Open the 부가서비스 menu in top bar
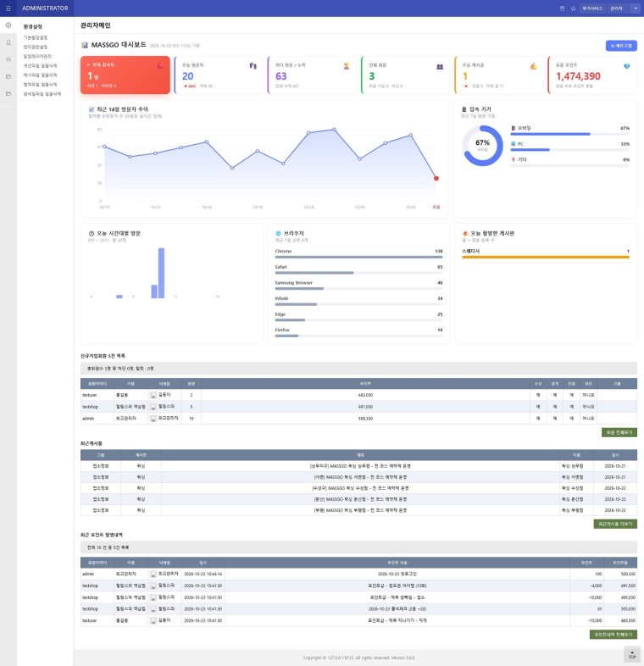This screenshot has width=644, height=666. [x=592, y=8]
